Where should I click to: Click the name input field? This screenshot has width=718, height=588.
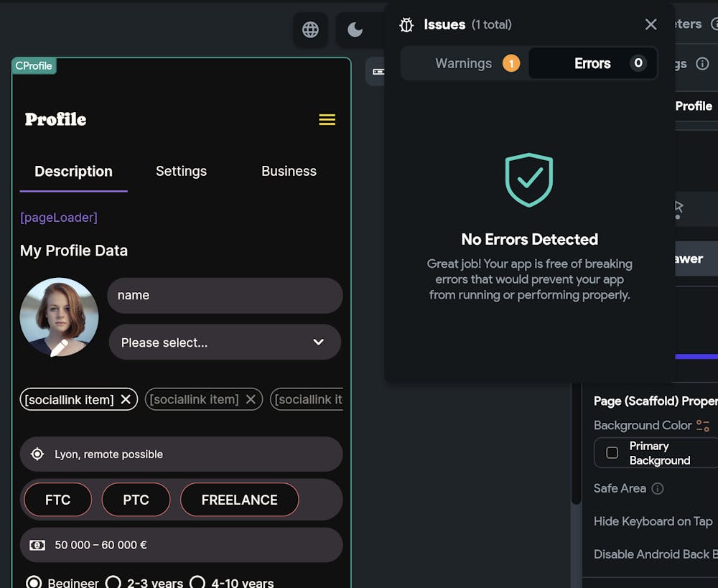(x=225, y=295)
